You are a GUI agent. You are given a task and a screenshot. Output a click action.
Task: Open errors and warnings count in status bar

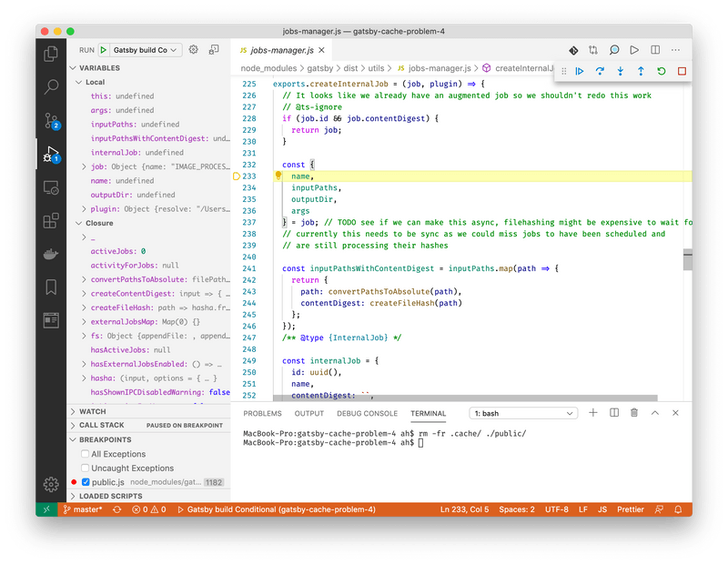click(x=148, y=509)
